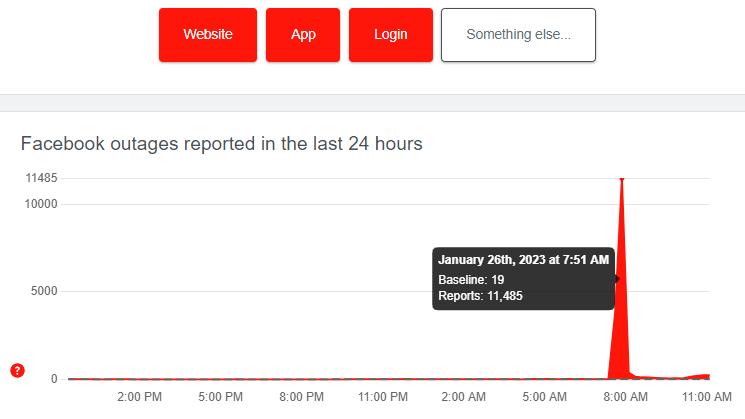This screenshot has width=745, height=419.
Task: Click the 'Facebook outages reported' chart heading
Action: coord(221,144)
